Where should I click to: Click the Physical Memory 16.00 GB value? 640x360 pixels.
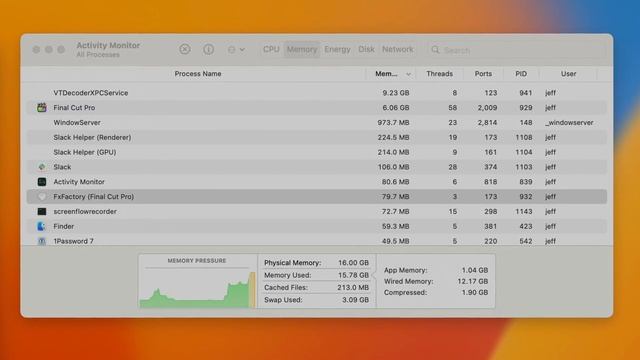coord(353,263)
